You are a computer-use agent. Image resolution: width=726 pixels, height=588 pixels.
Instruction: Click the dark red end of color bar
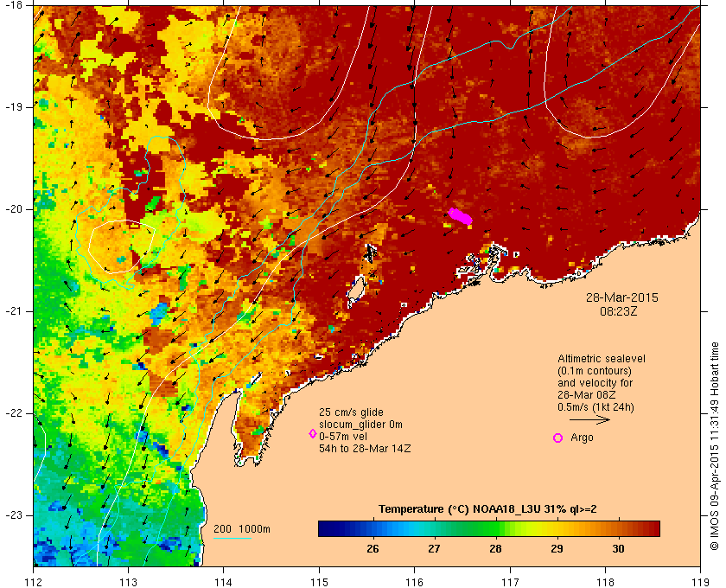(x=653, y=528)
